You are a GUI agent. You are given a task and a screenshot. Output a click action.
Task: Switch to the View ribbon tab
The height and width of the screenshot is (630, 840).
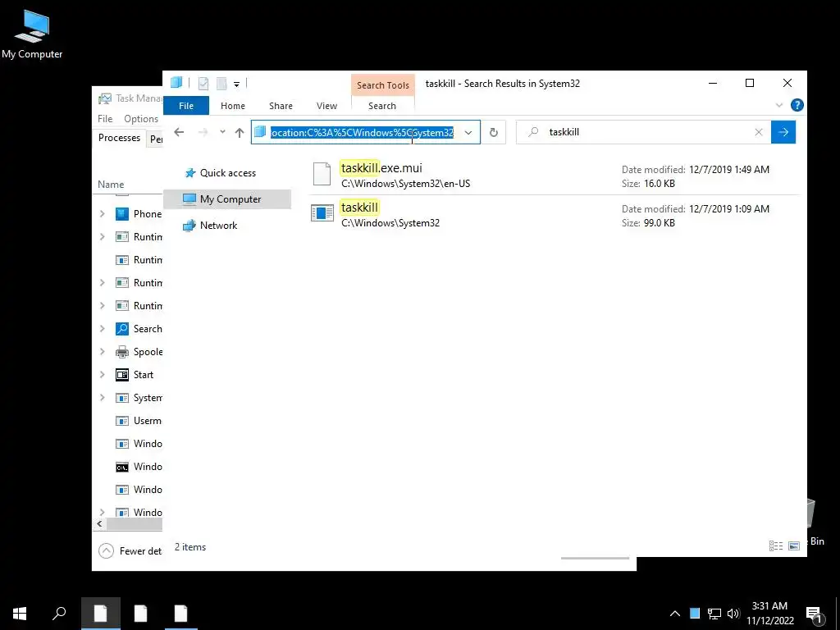(x=326, y=106)
